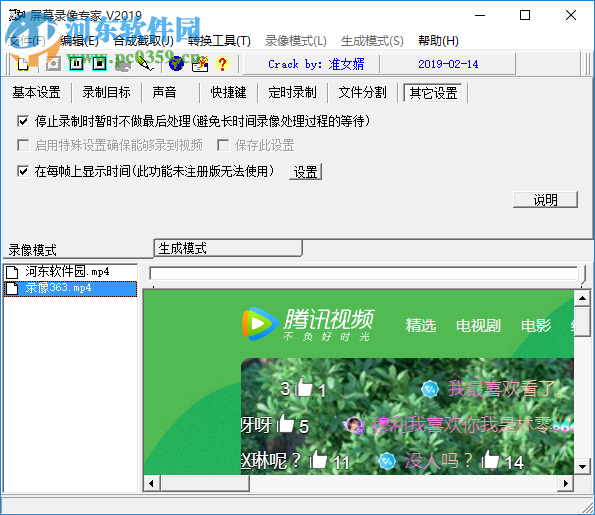Viewport: 595px width, 515px height.
Task: Click the playback progress slider track
Action: tap(364, 273)
